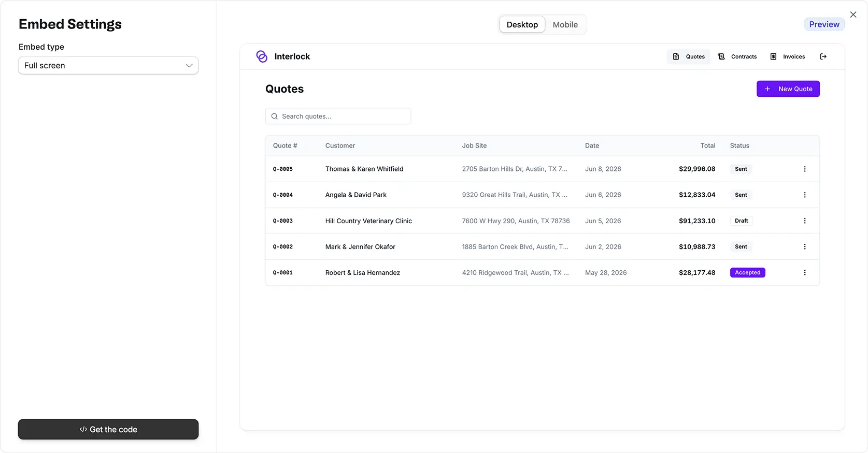Click the Draft status badge
This screenshot has height=453, width=868.
(x=742, y=221)
